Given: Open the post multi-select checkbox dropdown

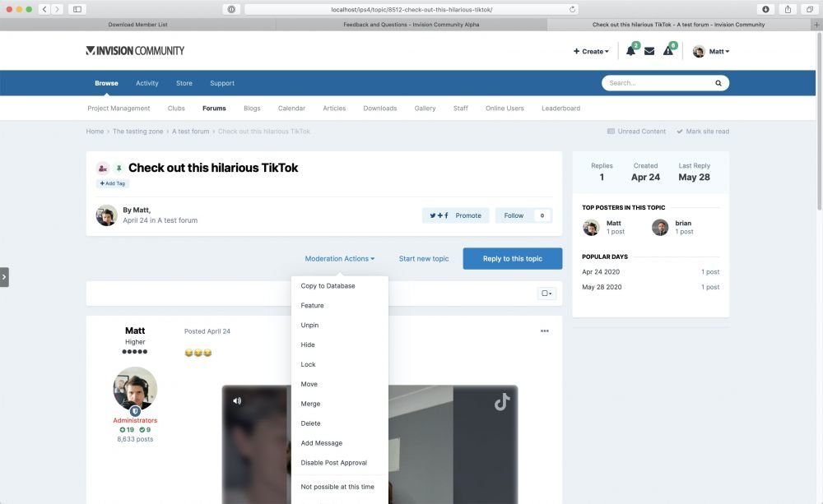Looking at the screenshot, I should click(x=546, y=294).
